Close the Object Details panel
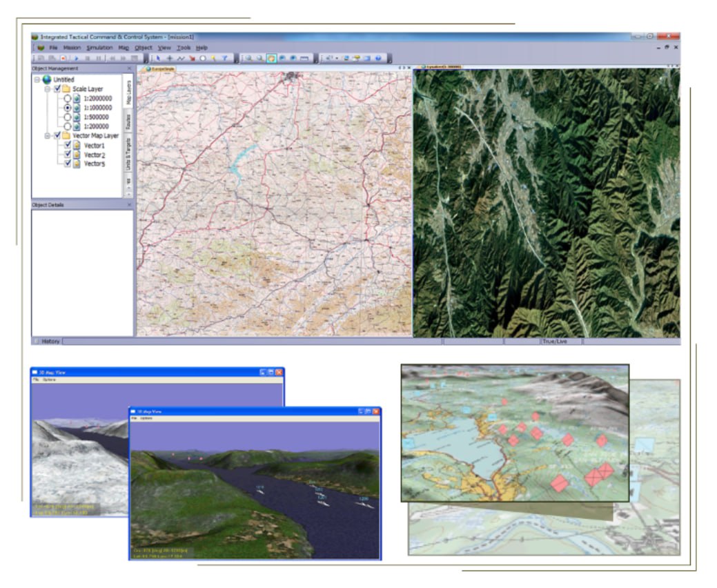Screen dimensions: 717x588 (129, 205)
